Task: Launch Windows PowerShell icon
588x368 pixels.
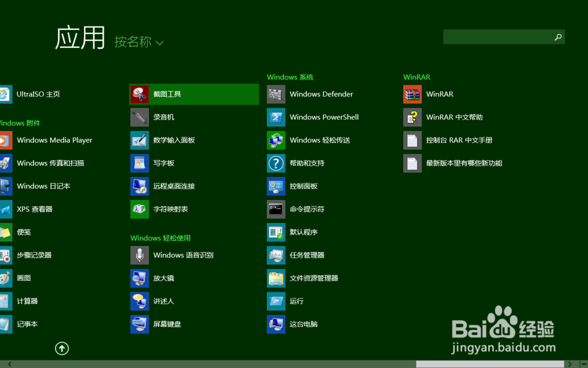Action: click(x=276, y=117)
